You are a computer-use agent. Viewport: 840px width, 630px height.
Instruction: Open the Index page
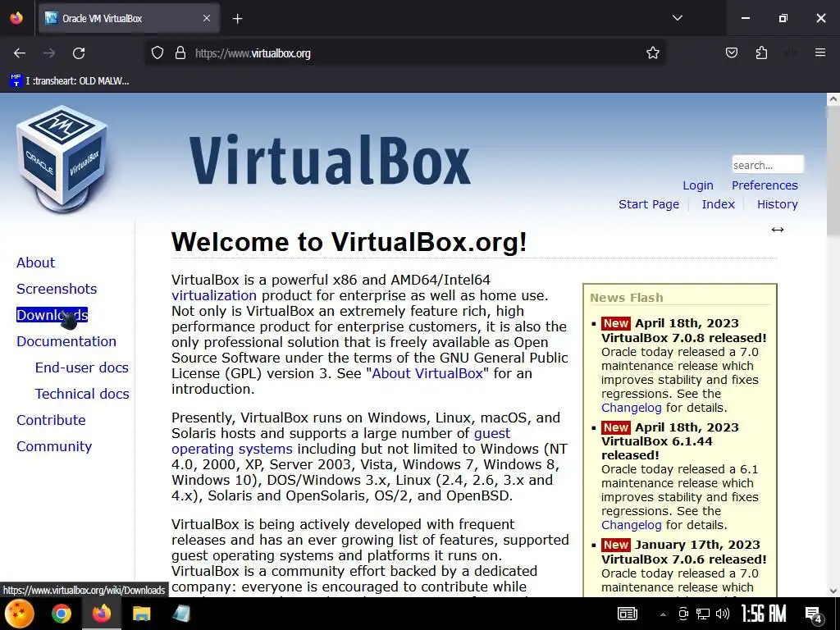click(x=718, y=204)
